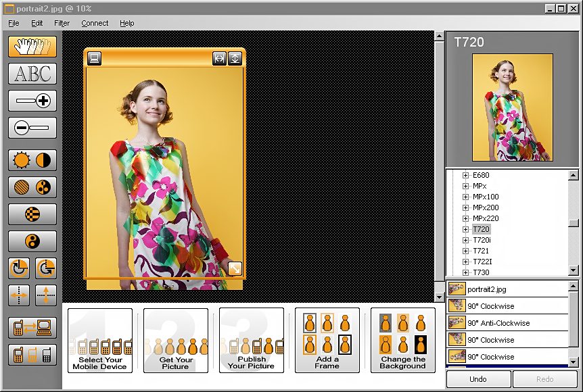This screenshot has height=392, width=583.
Task: Click the phone-to-computer transfer icon
Action: coord(32,328)
